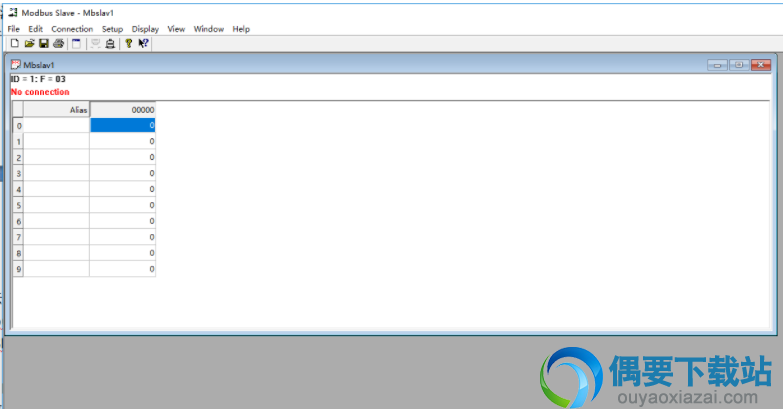
Task: Click the Connect toolbar icon
Action: click(95, 43)
